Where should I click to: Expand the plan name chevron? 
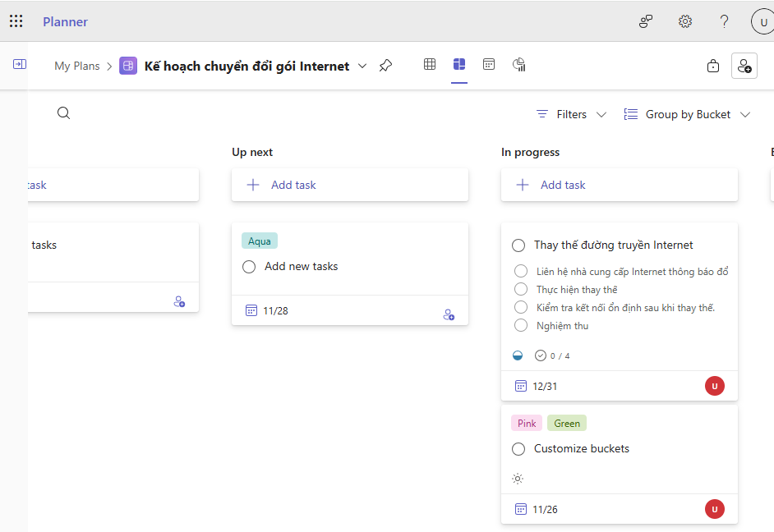click(362, 66)
